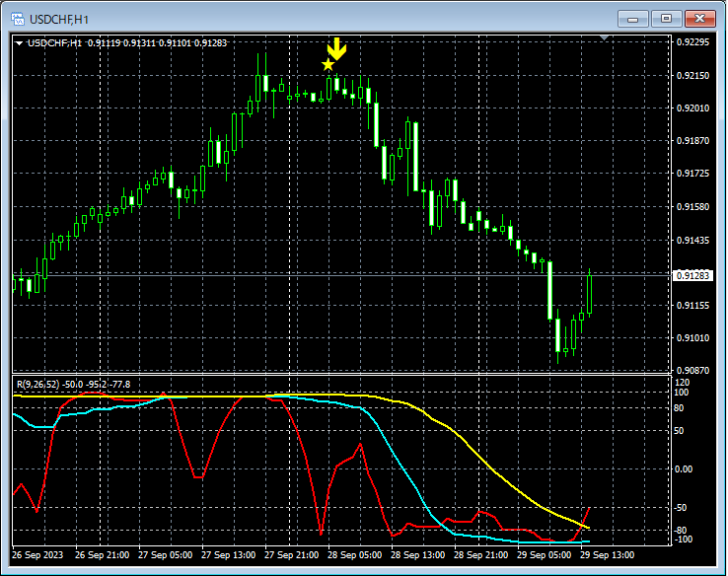The width and height of the screenshot is (728, 576).
Task: Click the 26 Sep 21:00 time label
Action: click(x=103, y=555)
